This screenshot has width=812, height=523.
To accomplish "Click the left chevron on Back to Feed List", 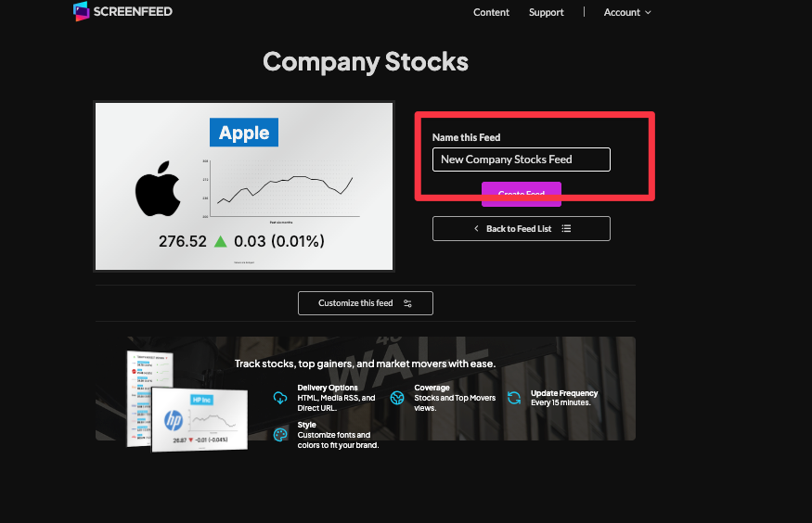I will tap(476, 228).
